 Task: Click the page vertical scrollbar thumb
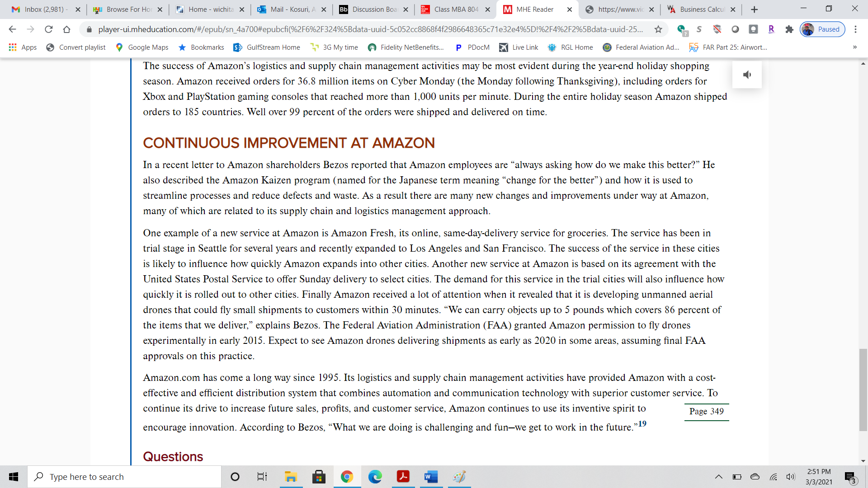tap(863, 389)
